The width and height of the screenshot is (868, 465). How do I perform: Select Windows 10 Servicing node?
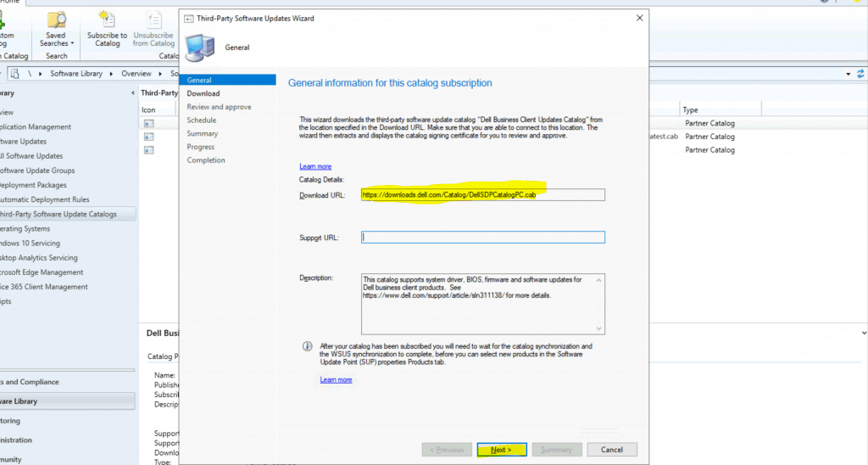pos(30,243)
